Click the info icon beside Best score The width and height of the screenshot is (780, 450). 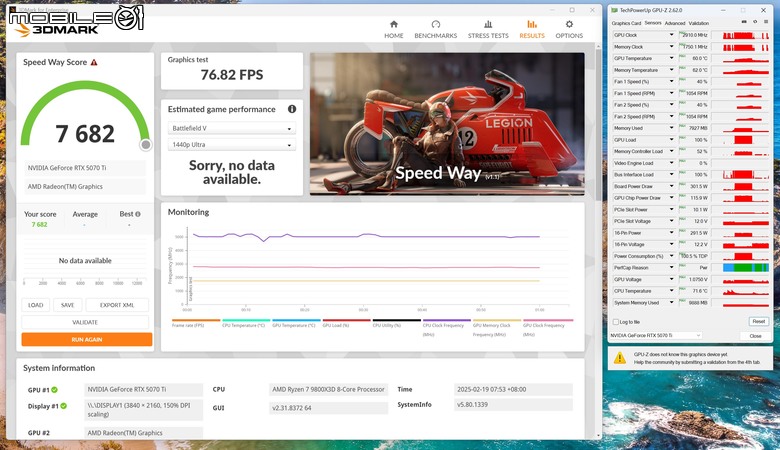tap(138, 214)
